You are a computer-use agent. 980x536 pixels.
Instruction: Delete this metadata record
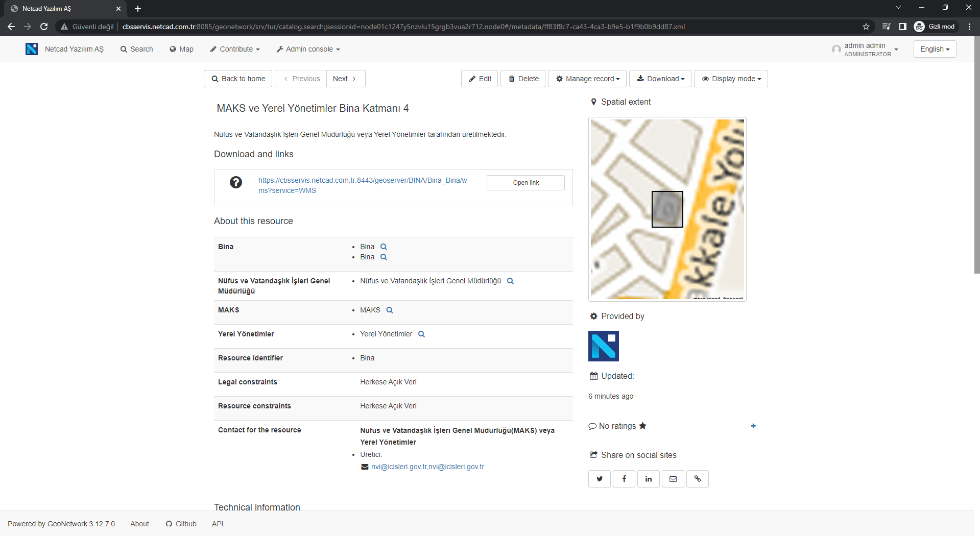[523, 79]
